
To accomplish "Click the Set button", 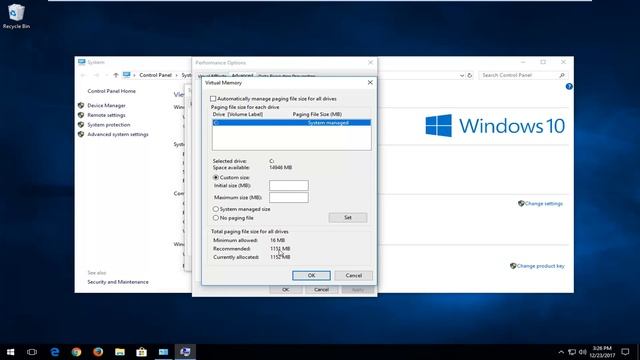I will (348, 218).
